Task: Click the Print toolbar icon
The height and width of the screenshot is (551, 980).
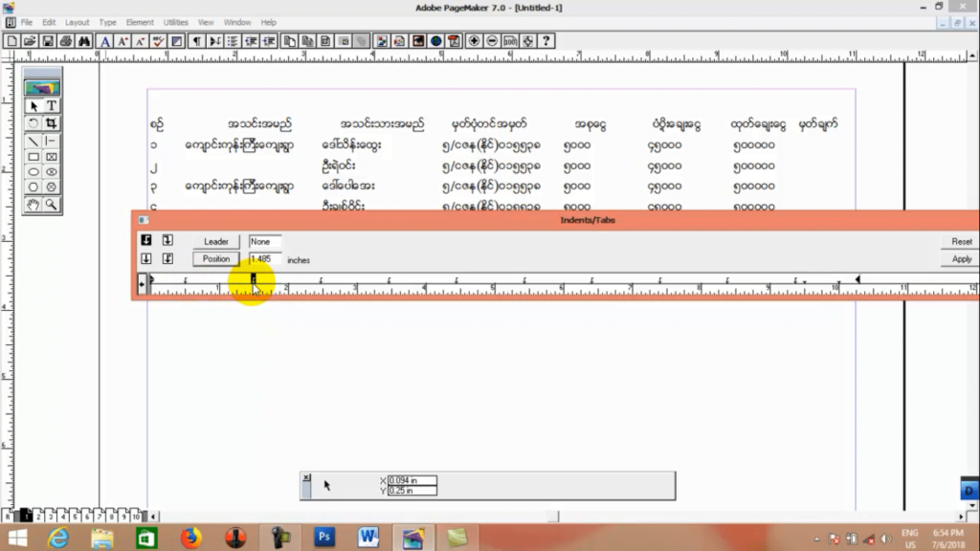Action: (66, 41)
